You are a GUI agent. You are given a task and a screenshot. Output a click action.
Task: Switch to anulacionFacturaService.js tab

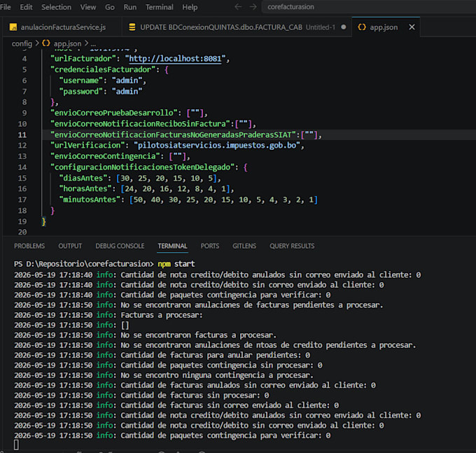(62, 27)
